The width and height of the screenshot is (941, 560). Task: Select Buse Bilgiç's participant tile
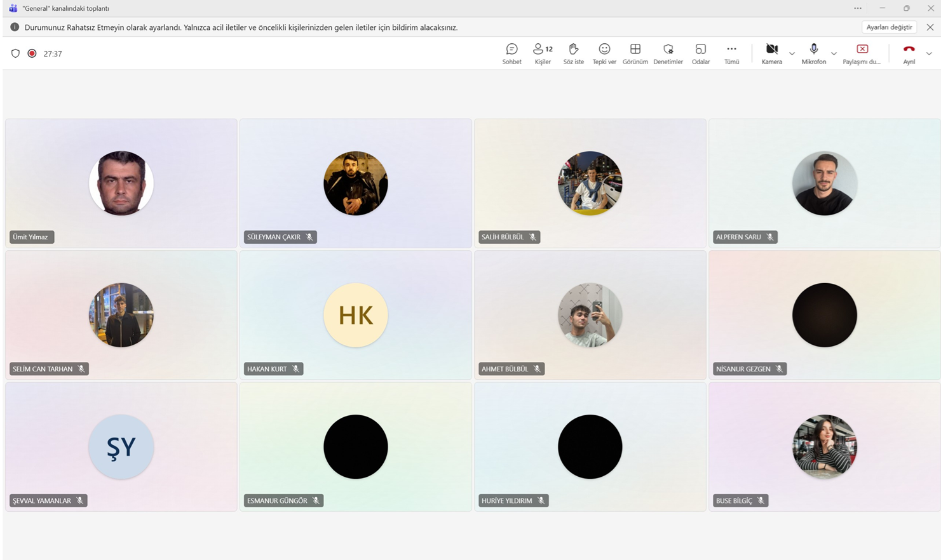coord(824,446)
